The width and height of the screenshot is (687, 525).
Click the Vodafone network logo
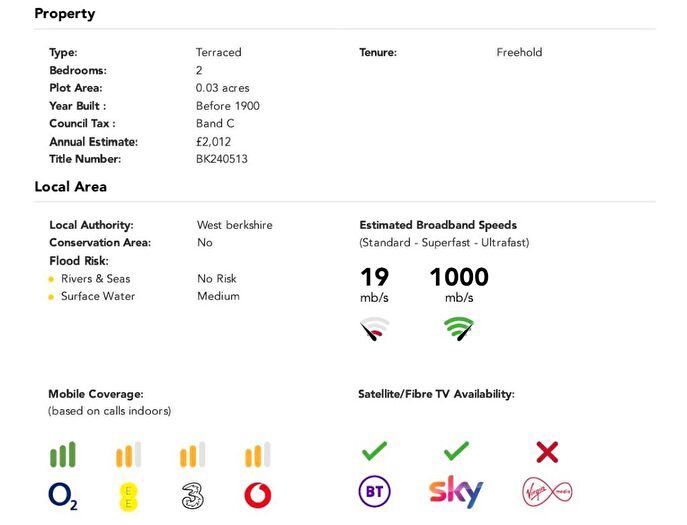258,495
